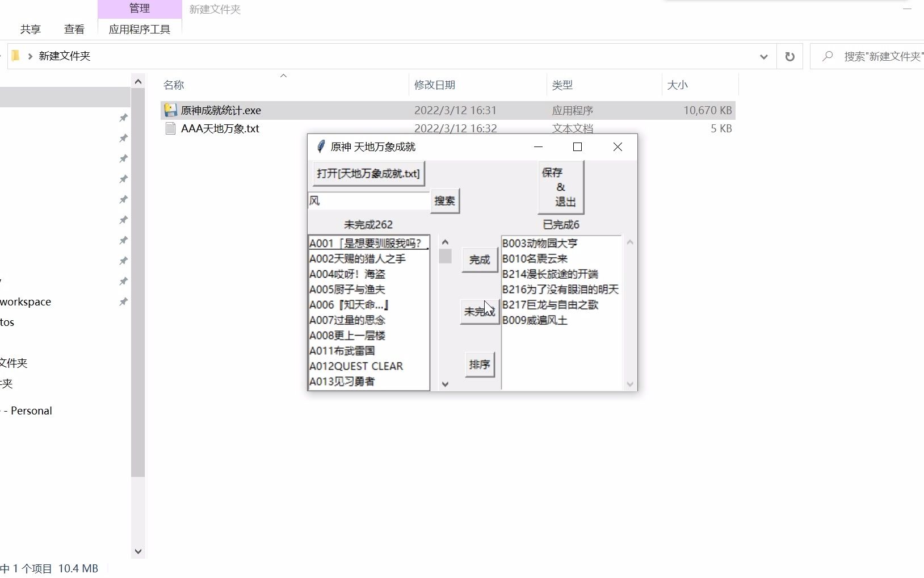This screenshot has width=924, height=578.
Task: Click the 排序 button
Action: pos(480,365)
